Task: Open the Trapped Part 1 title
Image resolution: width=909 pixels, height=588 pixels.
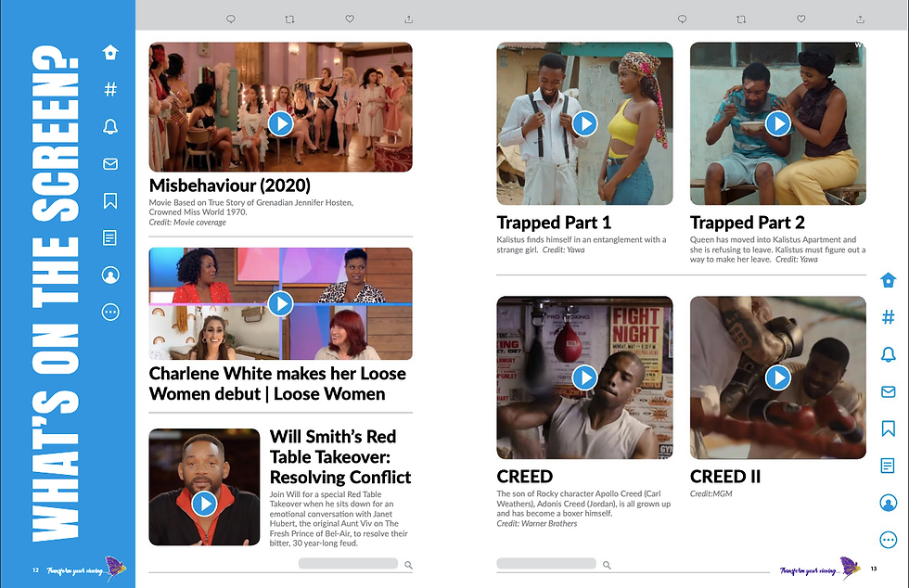Action: tap(554, 223)
